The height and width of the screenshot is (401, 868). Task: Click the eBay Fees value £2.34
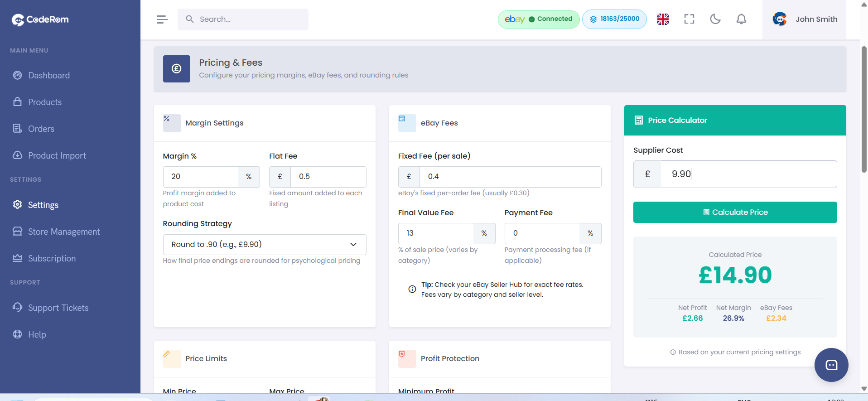click(776, 318)
